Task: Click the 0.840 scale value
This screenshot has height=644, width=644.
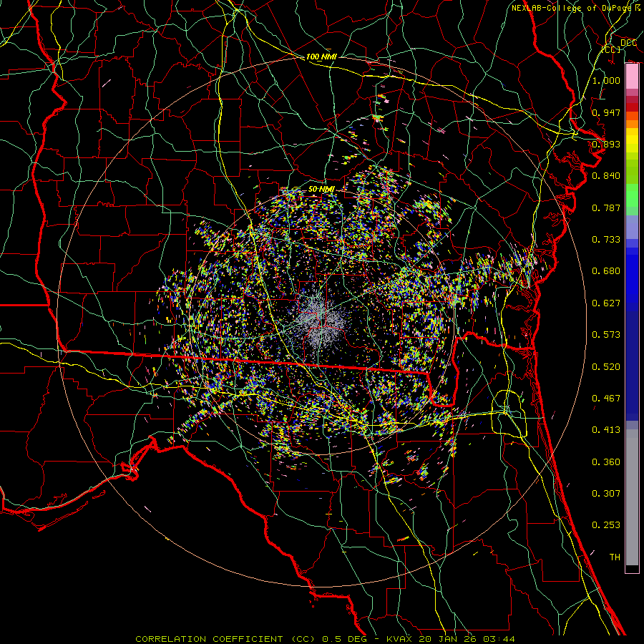Action: click(x=606, y=176)
